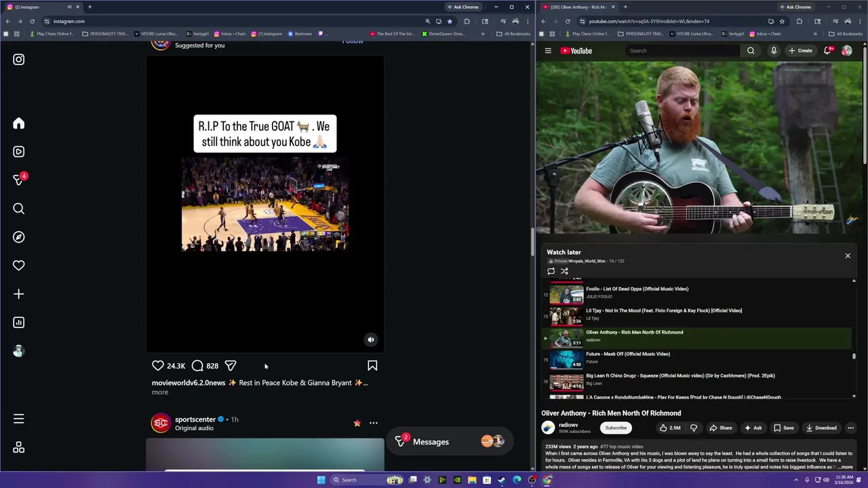The image size is (868, 488).
Task: Play Big Lean Squeeze video
Action: [698, 380]
